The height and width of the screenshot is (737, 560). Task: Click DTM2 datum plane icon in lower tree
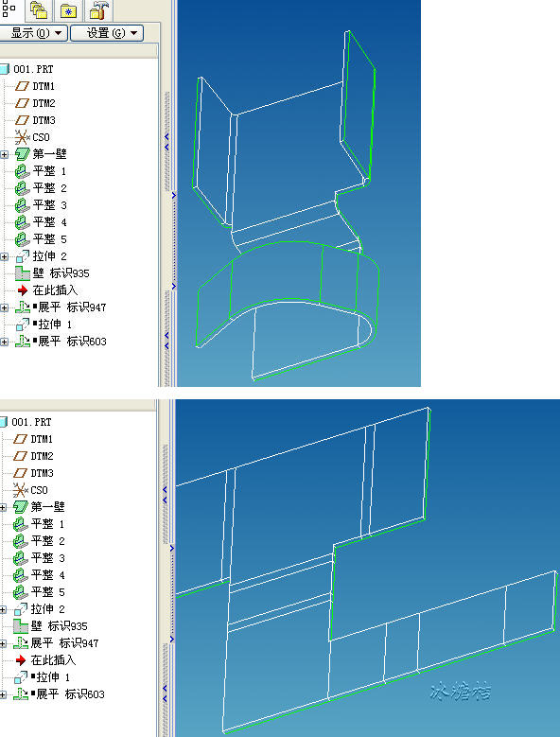[x=20, y=456]
